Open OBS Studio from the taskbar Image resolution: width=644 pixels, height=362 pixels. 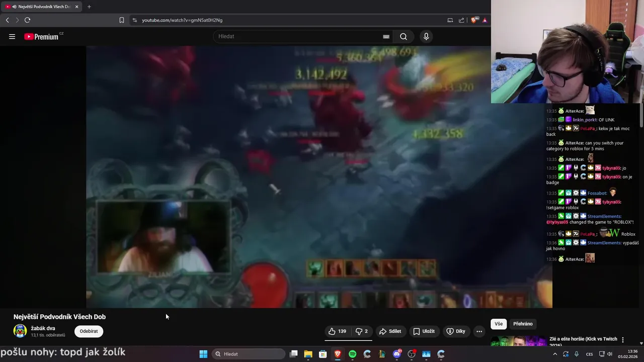[412, 354]
